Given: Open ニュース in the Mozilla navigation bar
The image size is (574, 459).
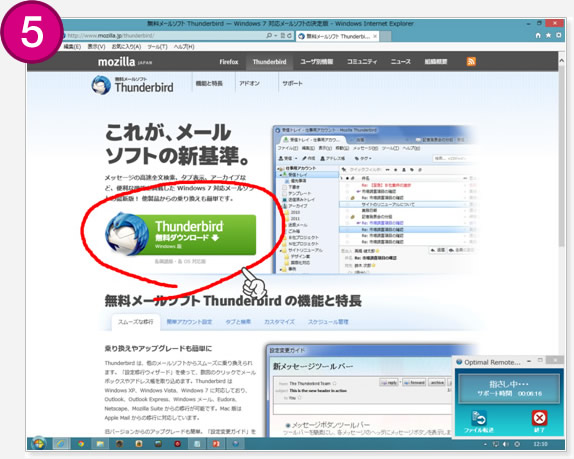Looking at the screenshot, I should tap(400, 61).
